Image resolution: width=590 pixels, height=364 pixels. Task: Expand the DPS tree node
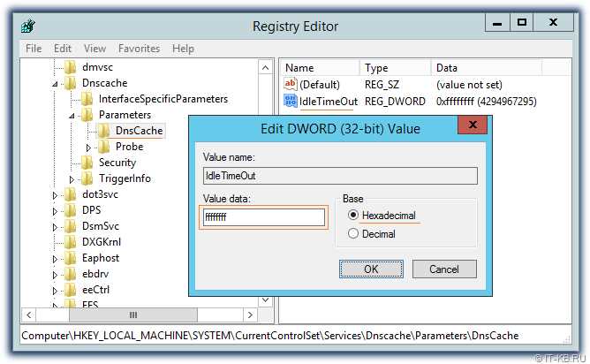55,211
